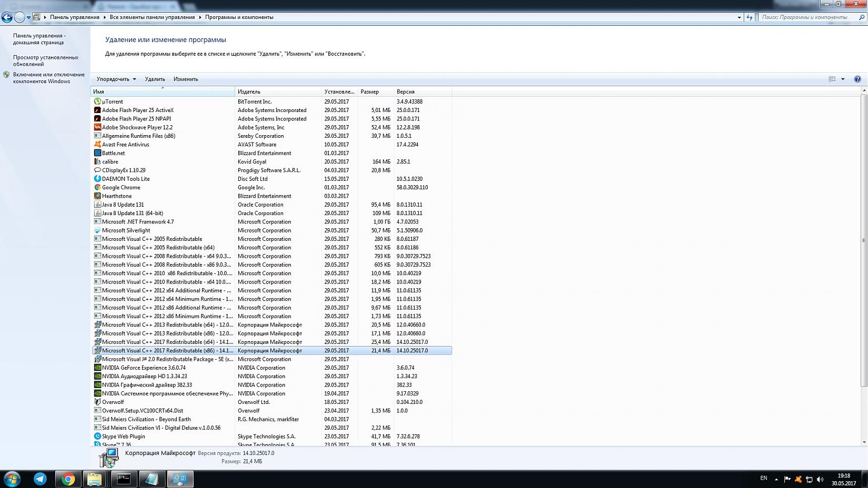Click the Show desktop strip beside the clock

pos(864,479)
